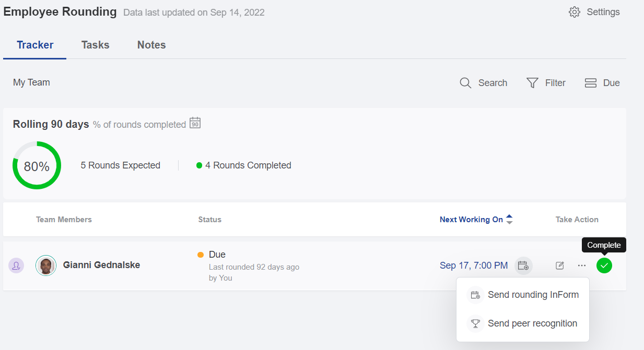Switch to the Tasks tab
Image resolution: width=644 pixels, height=350 pixels.
point(95,45)
